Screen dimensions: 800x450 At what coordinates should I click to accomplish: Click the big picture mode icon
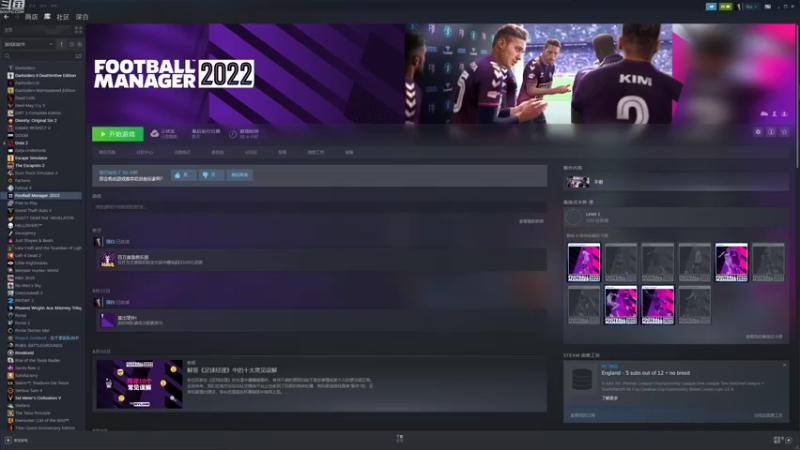(767, 7)
